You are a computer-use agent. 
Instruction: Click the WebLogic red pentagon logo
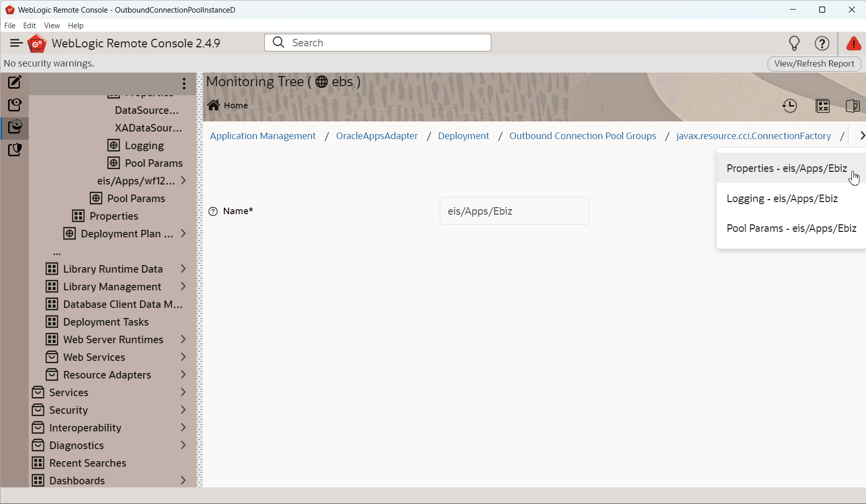pos(37,43)
